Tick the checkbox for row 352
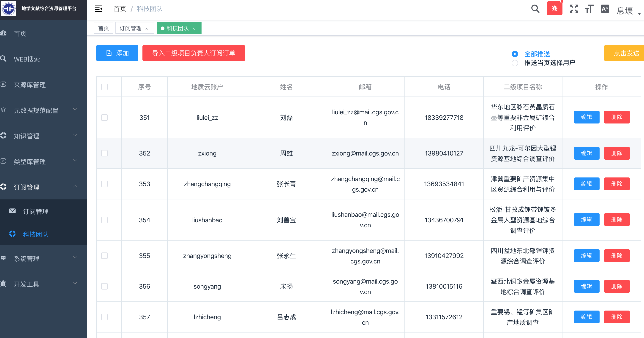This screenshot has width=644, height=338. [104, 153]
